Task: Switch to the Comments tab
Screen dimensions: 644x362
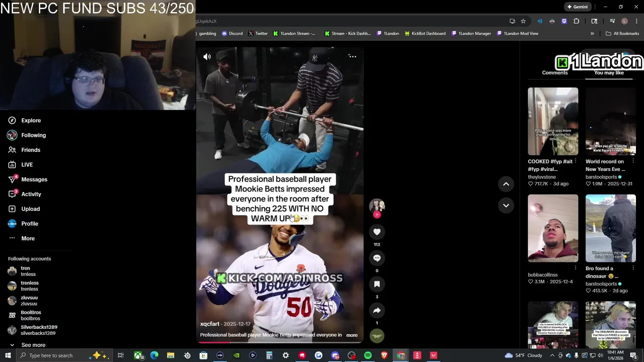Action: [555, 73]
